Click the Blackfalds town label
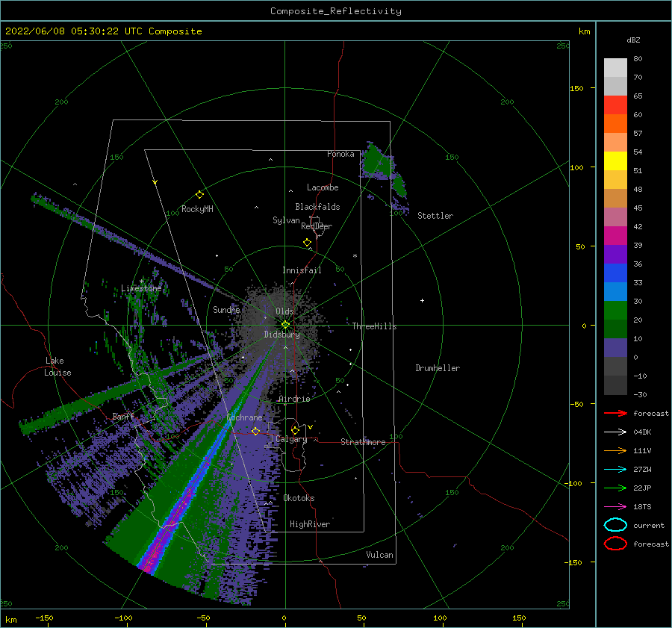 pos(317,207)
